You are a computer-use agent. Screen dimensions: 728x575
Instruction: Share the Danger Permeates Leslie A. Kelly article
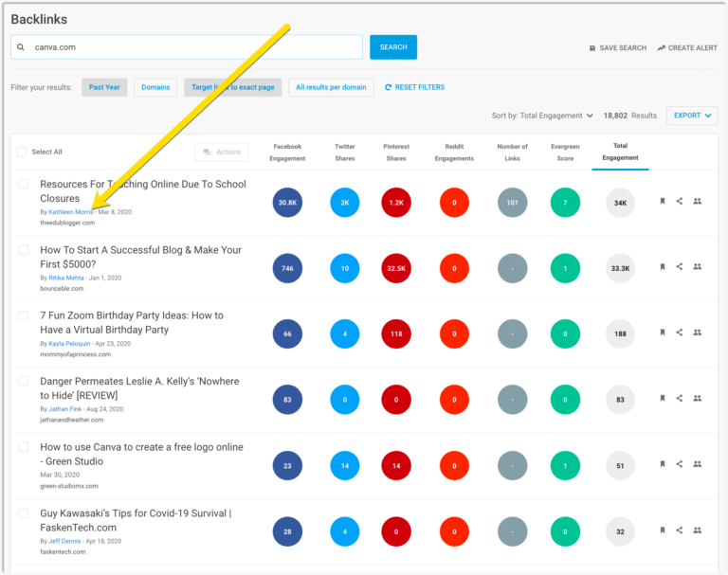pos(680,398)
